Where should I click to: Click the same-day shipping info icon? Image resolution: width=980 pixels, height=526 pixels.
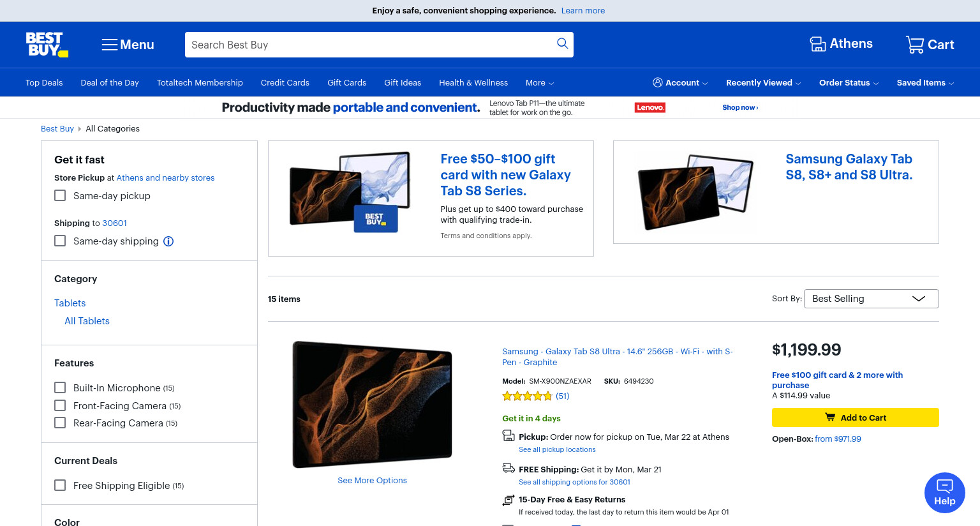click(x=168, y=241)
